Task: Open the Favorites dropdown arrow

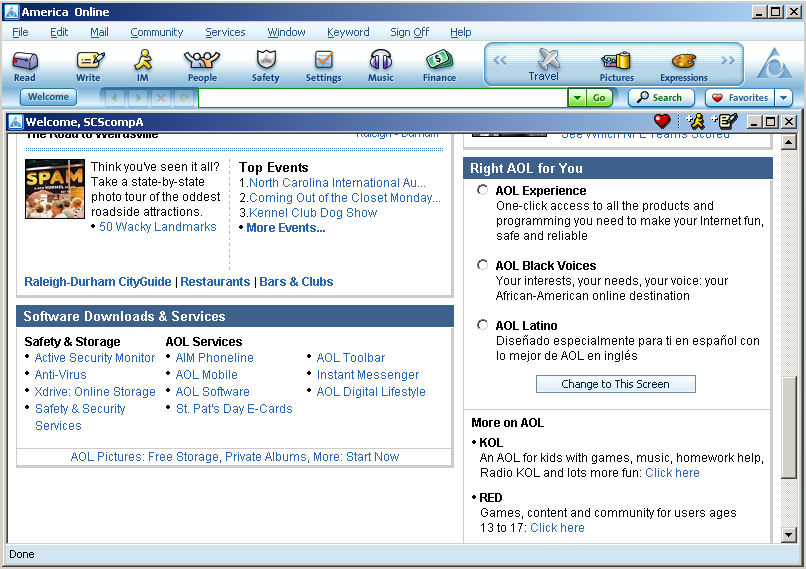Action: point(783,98)
